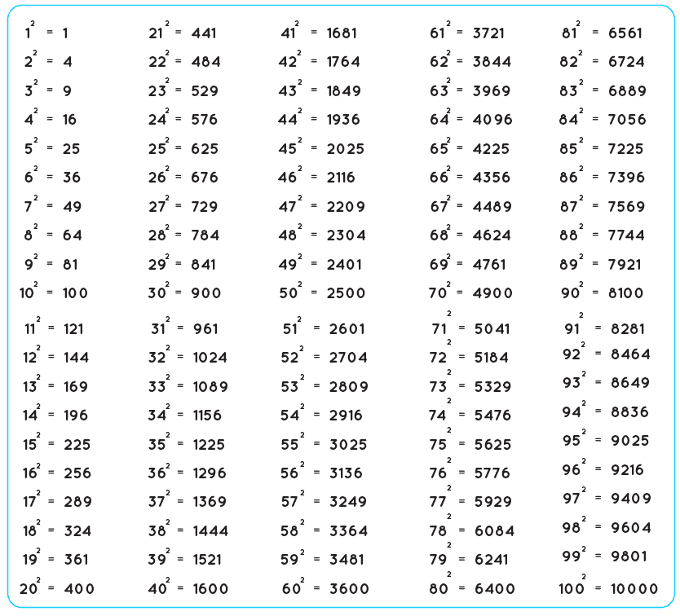Select the value 7569 for 87 squared
Viewport: 680px width, 616px height.
627,207
